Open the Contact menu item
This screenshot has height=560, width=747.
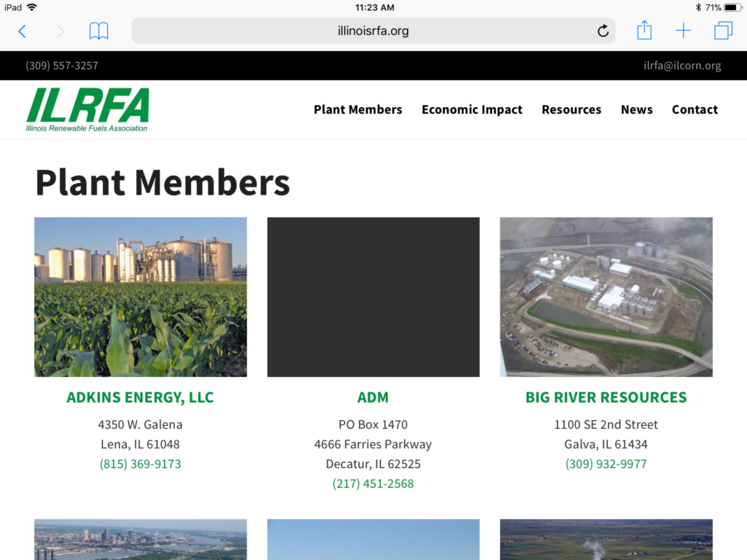[694, 109]
